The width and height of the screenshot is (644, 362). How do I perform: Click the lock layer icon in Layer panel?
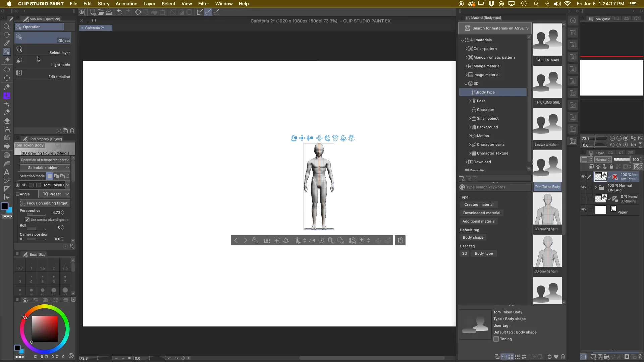coord(611,167)
